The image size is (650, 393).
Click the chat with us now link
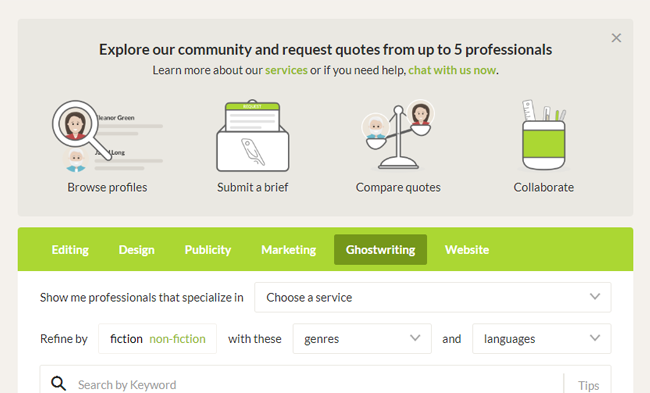tap(452, 70)
